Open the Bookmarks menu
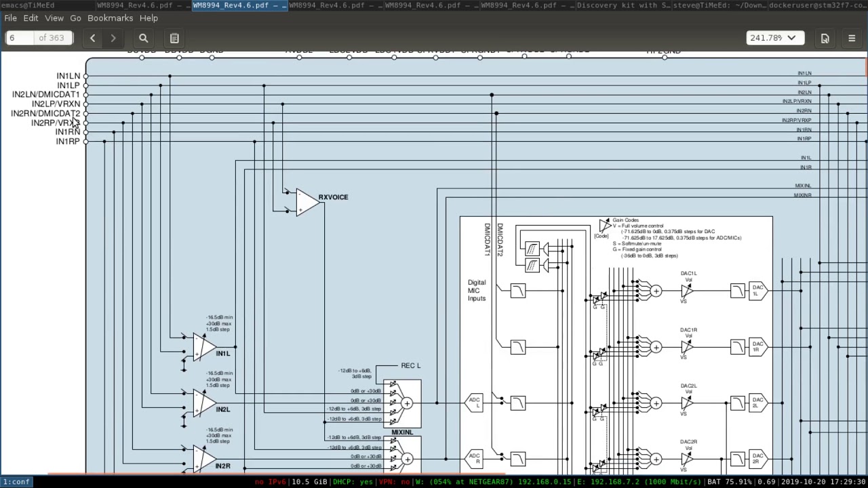868x488 pixels. coord(110,18)
